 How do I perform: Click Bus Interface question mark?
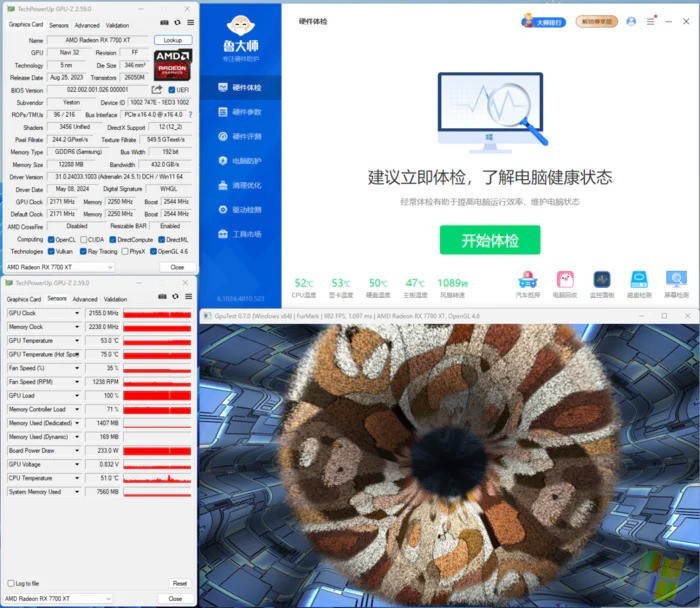pos(190,115)
